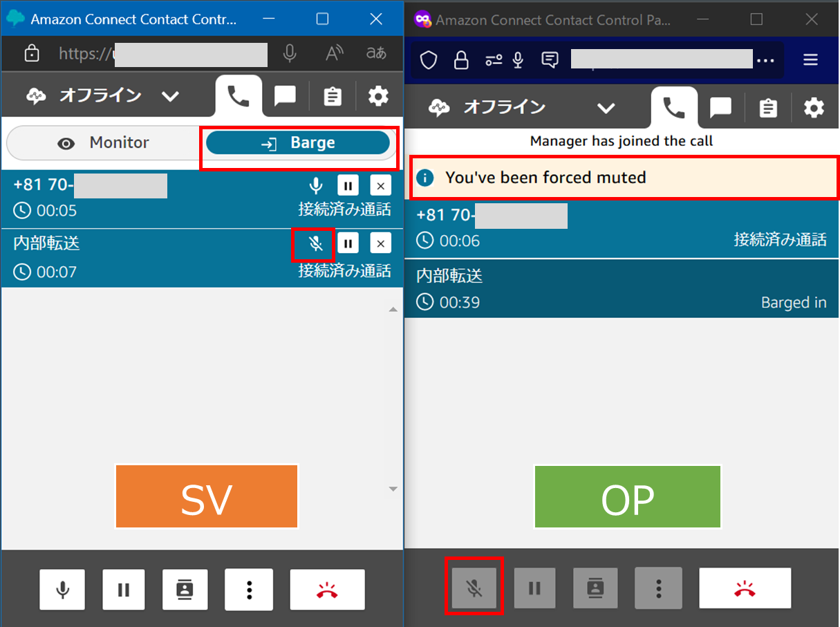Screen dimensions: 840x627
Task: Click scroll up arrow in SV window
Action: point(393,310)
